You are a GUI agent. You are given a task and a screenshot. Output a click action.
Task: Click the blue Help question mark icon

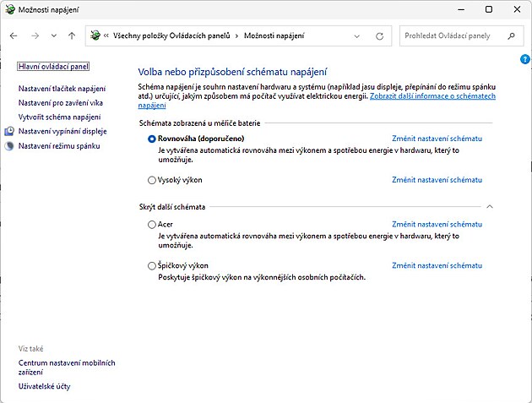pyautogui.click(x=524, y=58)
